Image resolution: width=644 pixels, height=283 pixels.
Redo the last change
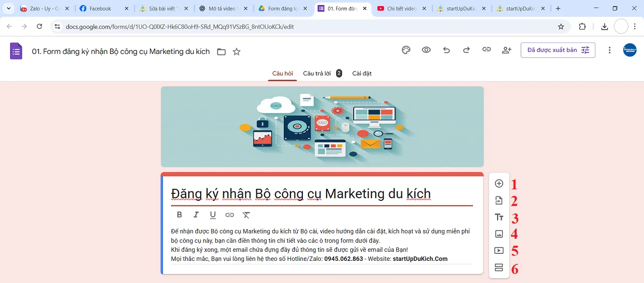point(466,50)
